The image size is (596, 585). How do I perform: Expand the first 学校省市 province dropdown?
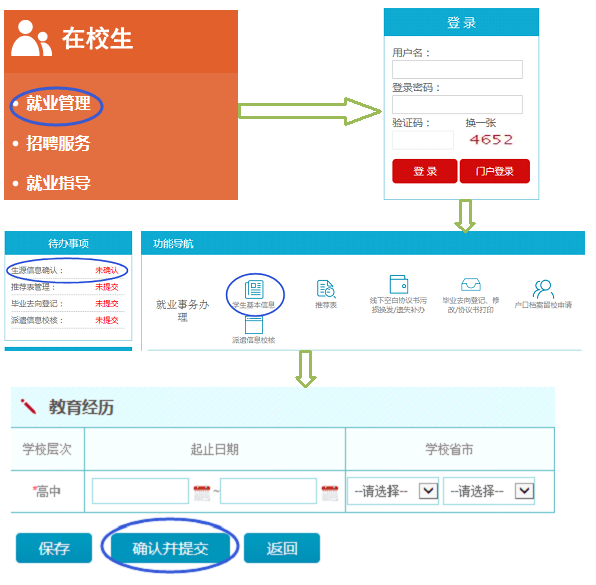click(393, 491)
